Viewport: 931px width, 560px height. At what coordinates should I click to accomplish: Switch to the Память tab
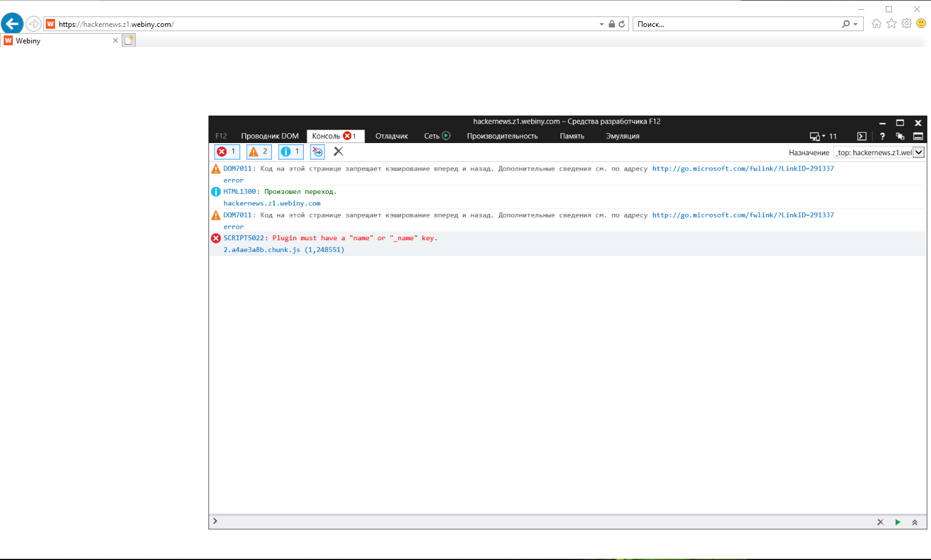(571, 136)
